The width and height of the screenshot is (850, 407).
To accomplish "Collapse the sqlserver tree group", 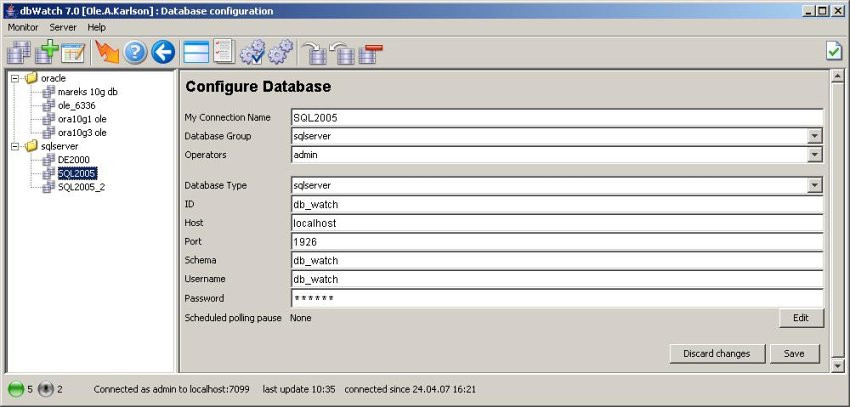I will 15,146.
